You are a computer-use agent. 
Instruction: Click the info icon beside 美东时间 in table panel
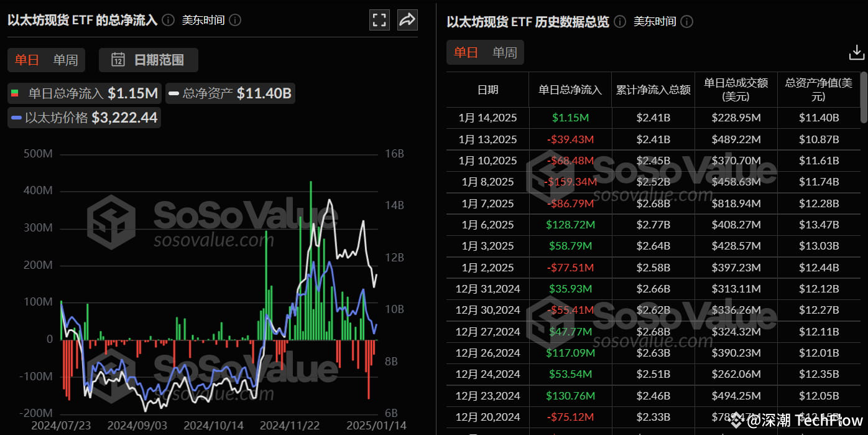[686, 21]
